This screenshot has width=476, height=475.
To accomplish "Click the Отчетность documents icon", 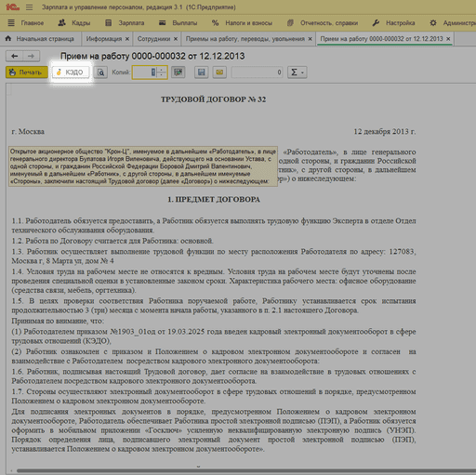I will 290,22.
